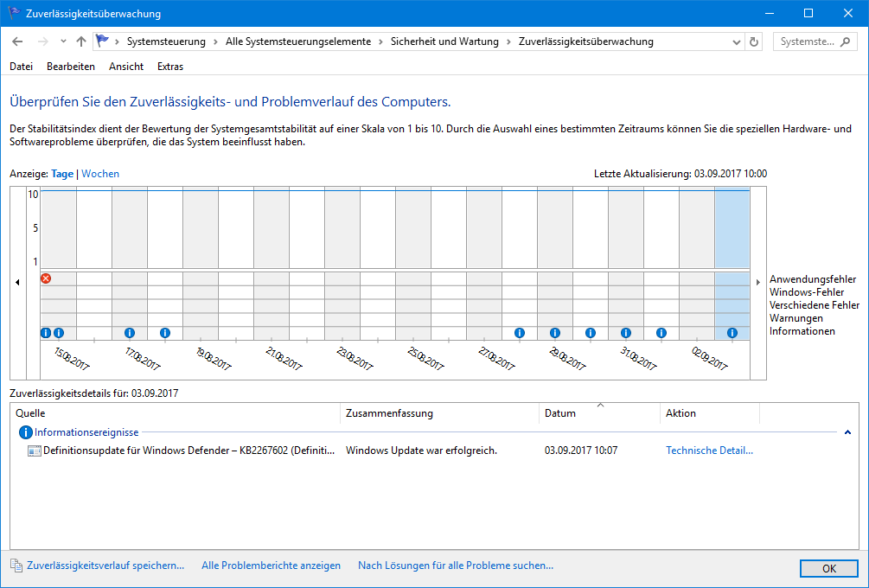869x588 pixels.
Task: Sort list by the Datum column
Action: point(600,413)
